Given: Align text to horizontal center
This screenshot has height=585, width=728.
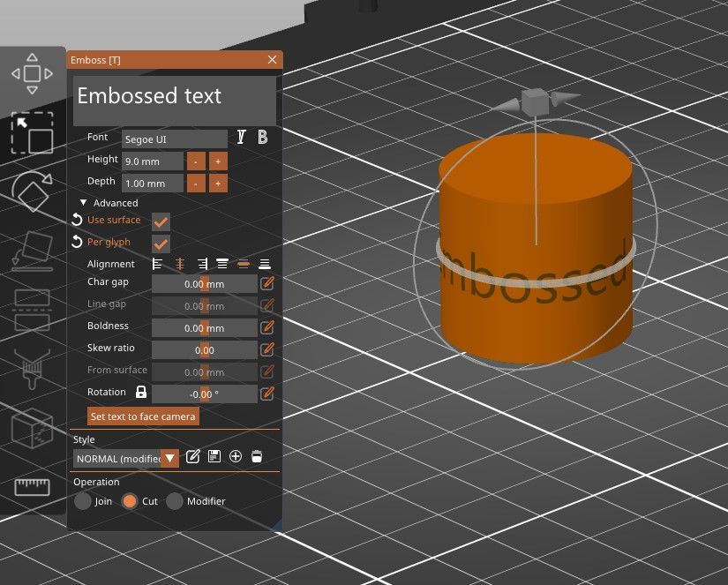Looking at the screenshot, I should pos(180,264).
